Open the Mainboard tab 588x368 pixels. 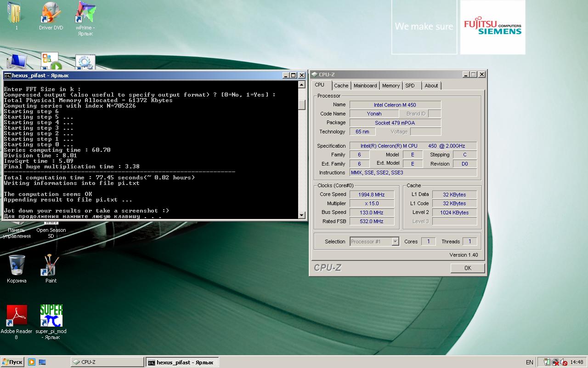point(365,86)
